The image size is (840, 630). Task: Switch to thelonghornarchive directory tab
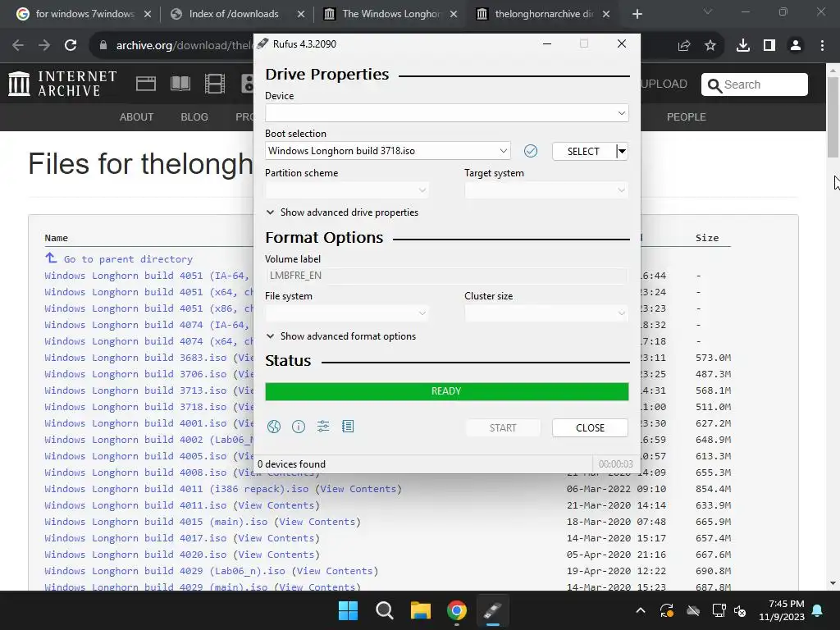coord(543,14)
